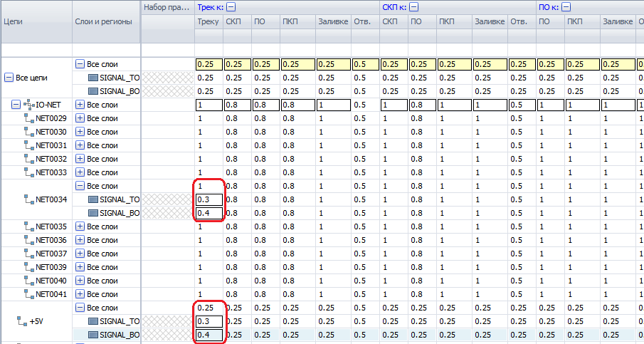Click SIGNAL_BO layer icon in +5V group
Viewport: 644px width, 344px height.
tap(93, 335)
